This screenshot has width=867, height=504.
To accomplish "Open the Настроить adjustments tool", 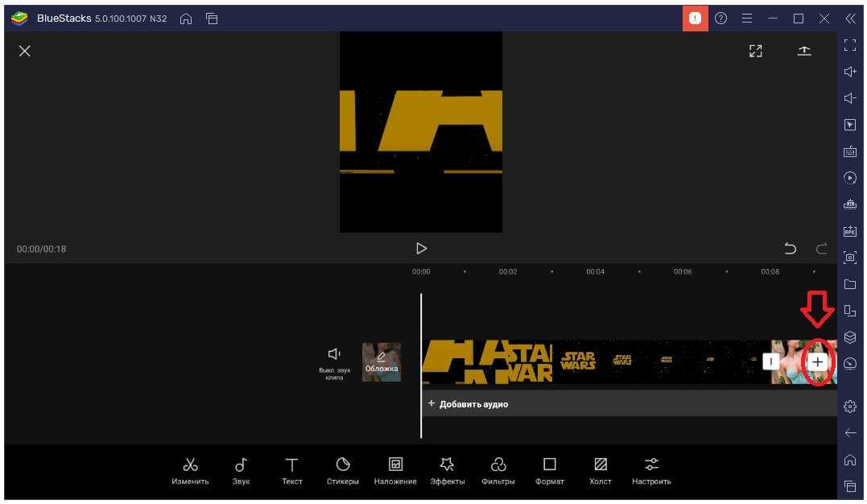I will tap(651, 470).
